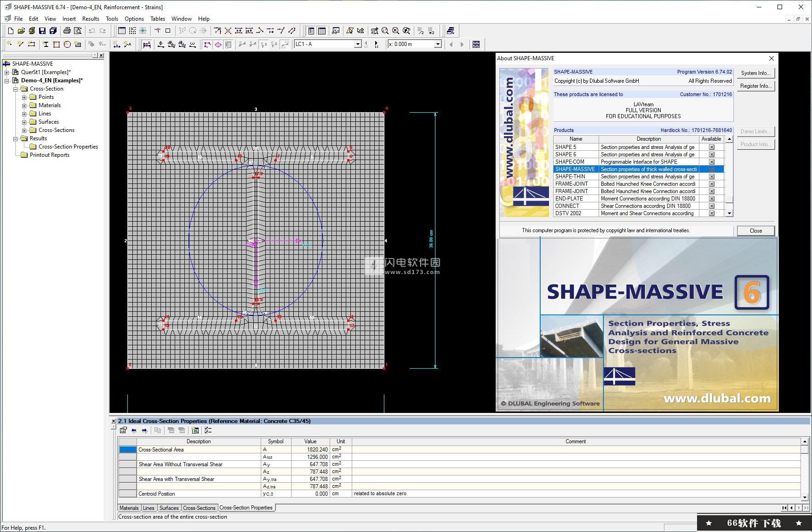Screen dimensions: 812x532
Task: Click the zoom-all magnifier with red X
Action: [395, 31]
